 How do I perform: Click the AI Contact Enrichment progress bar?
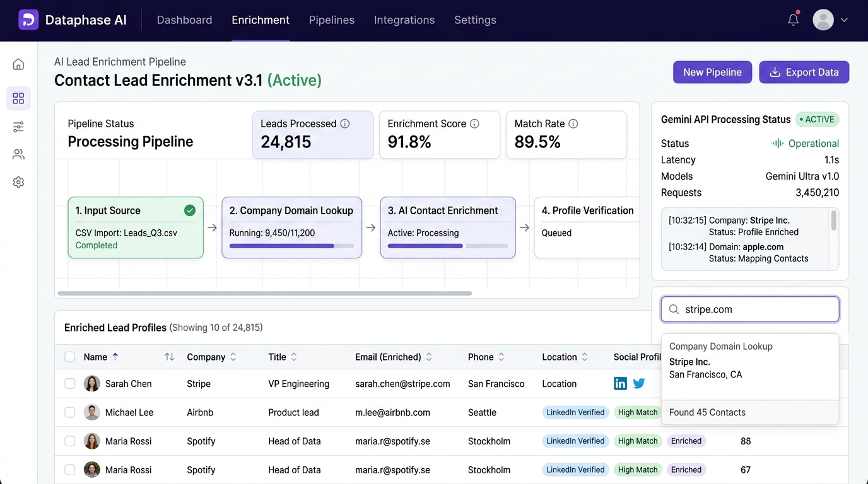click(x=448, y=246)
